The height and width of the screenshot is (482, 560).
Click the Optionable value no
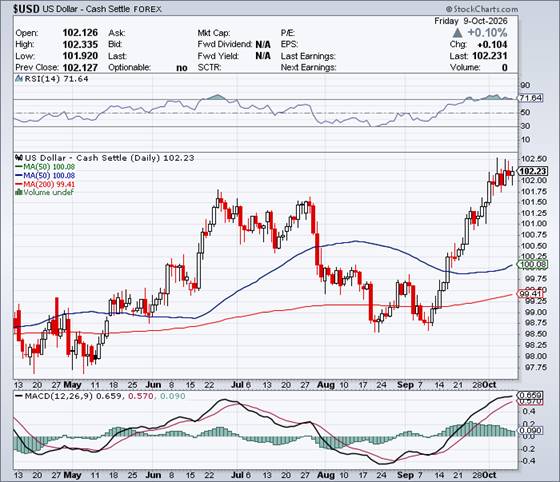coord(182,67)
